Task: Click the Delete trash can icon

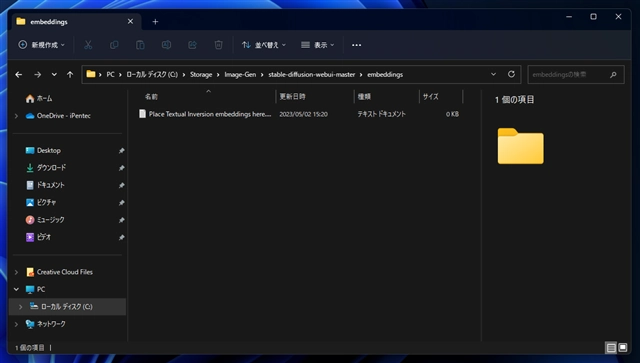Action: point(218,45)
